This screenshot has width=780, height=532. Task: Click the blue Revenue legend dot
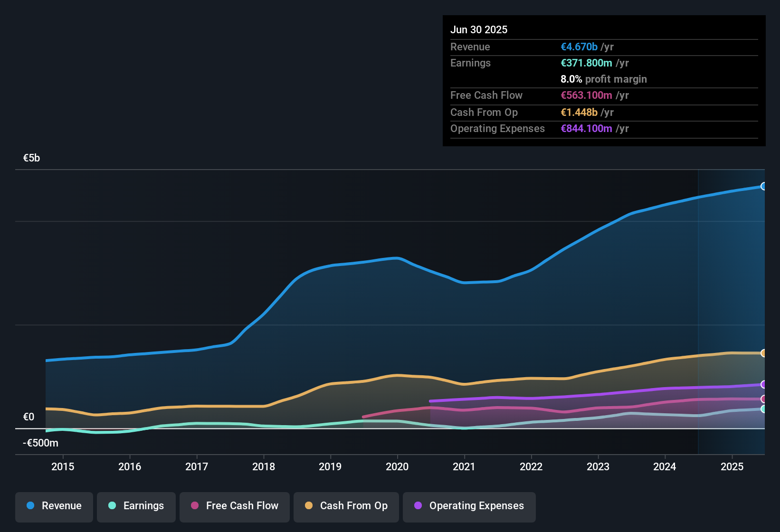(x=30, y=506)
